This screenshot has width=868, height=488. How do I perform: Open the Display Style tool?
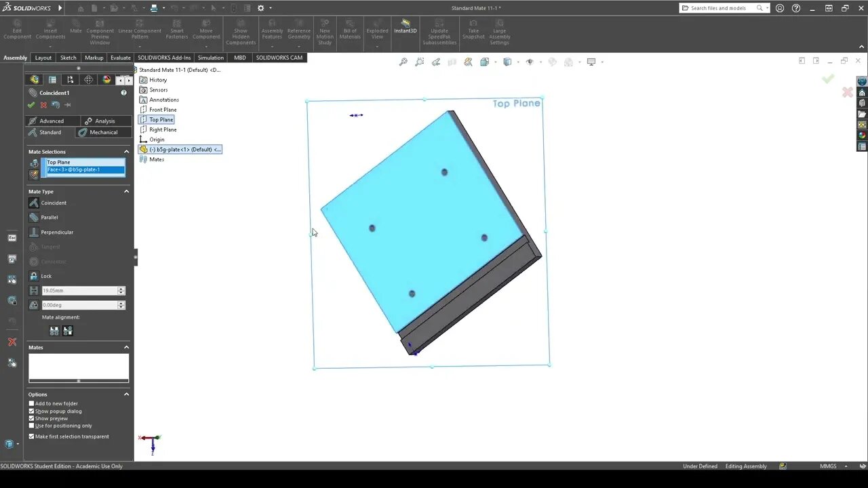coord(507,62)
